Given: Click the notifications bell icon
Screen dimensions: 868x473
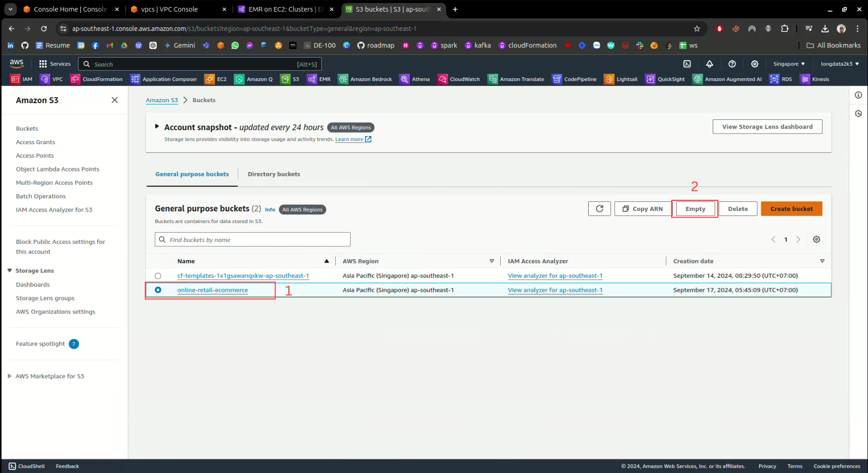Looking at the screenshot, I should (x=710, y=64).
